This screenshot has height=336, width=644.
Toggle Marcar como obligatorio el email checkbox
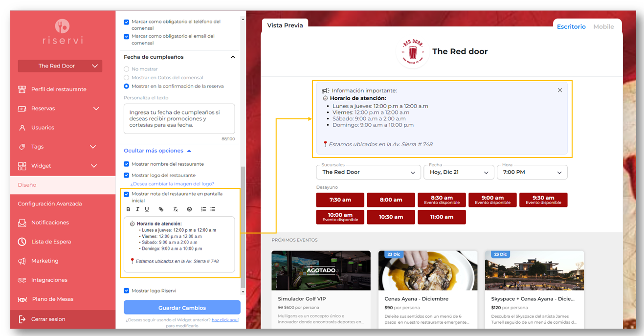click(127, 37)
